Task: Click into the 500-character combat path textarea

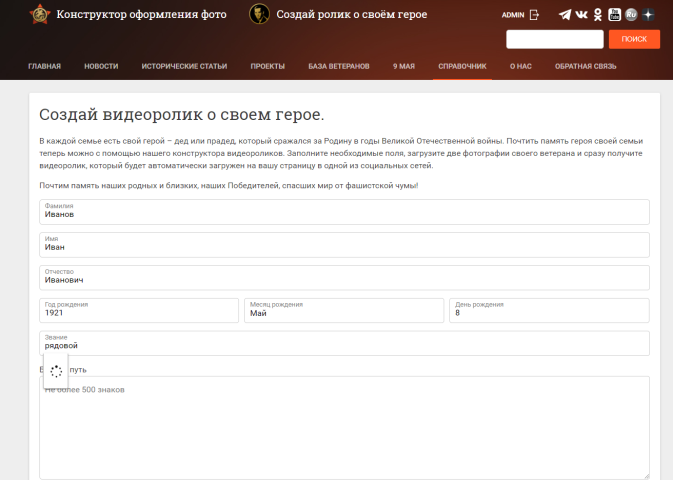Action: pyautogui.click(x=344, y=427)
